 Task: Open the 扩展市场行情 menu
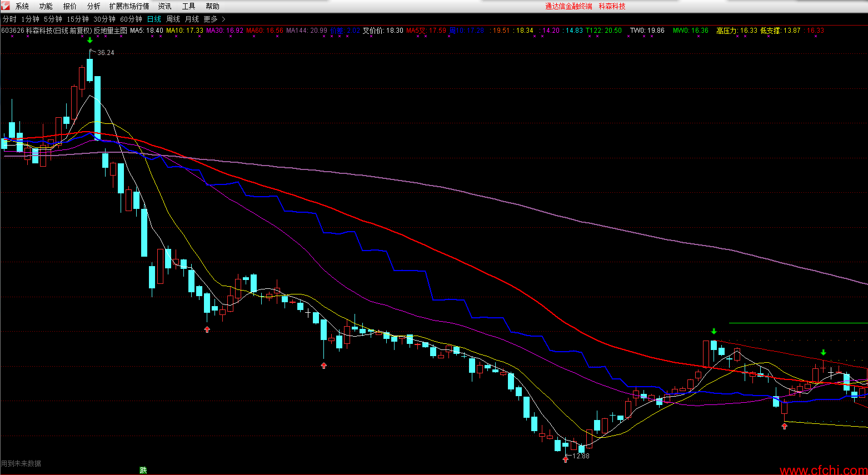[x=129, y=7]
